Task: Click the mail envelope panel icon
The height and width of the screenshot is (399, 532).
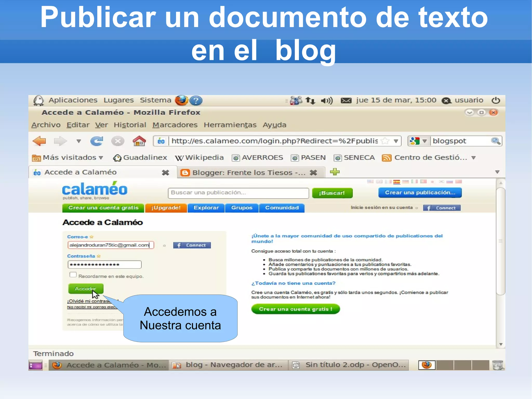Action: (346, 101)
